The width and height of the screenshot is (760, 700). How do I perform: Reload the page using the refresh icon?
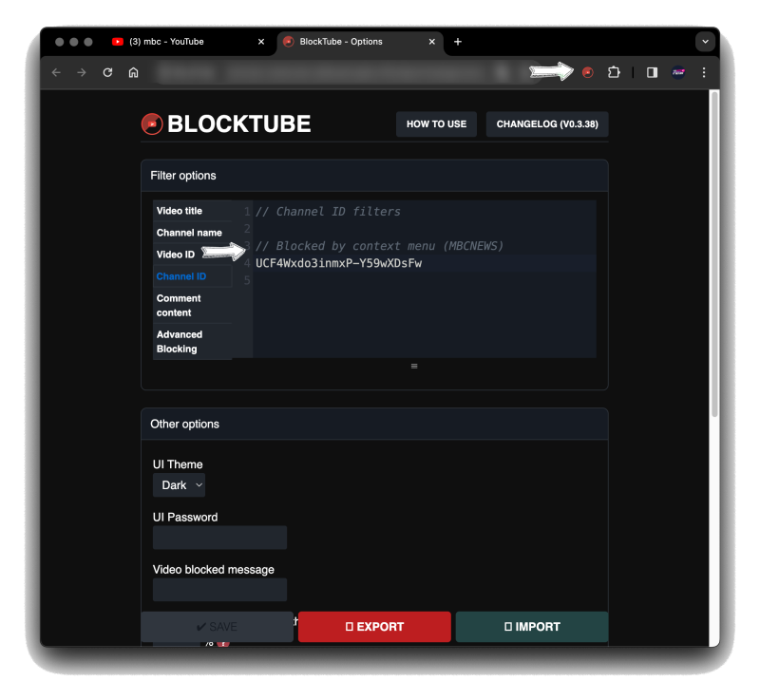click(107, 72)
